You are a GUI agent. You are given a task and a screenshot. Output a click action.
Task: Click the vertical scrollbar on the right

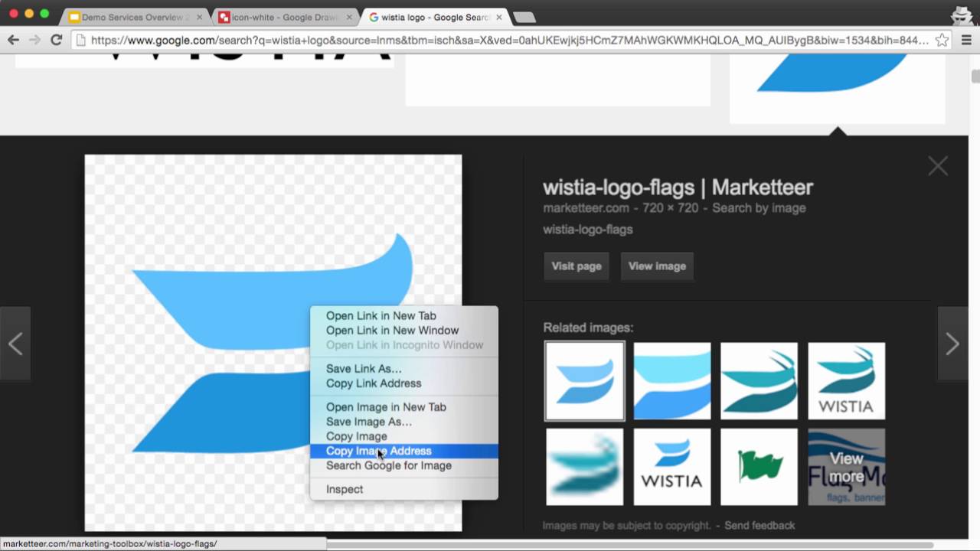tap(973, 77)
